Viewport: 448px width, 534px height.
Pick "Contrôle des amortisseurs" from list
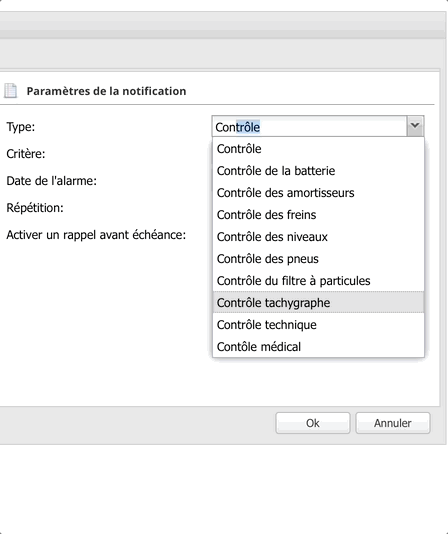[x=318, y=193]
